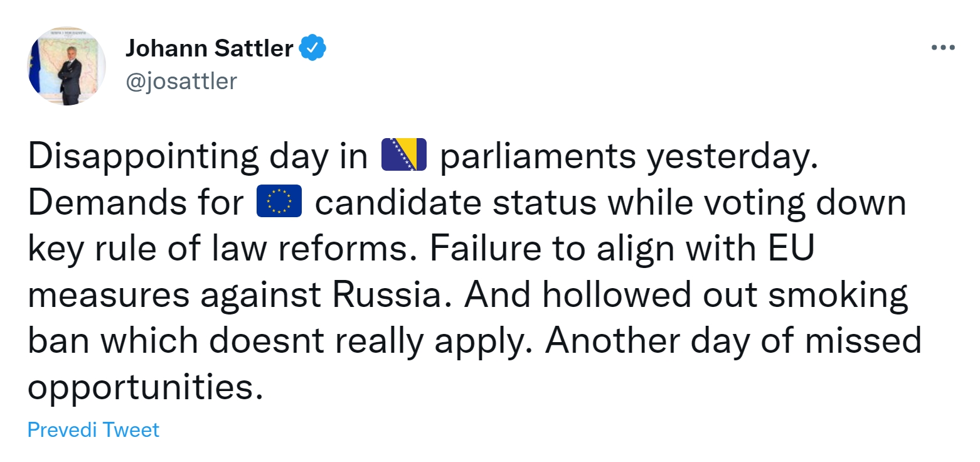This screenshot has width=980, height=462.
Task: Click the phrase "measures against"
Action: [173, 295]
